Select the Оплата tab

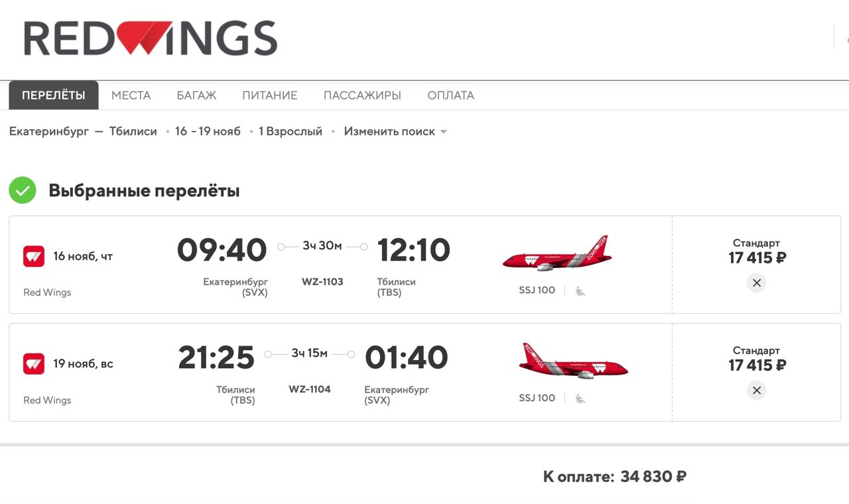(x=451, y=95)
